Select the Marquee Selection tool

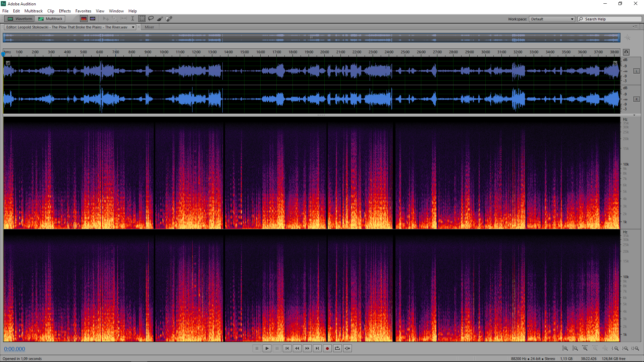pyautogui.click(x=142, y=19)
